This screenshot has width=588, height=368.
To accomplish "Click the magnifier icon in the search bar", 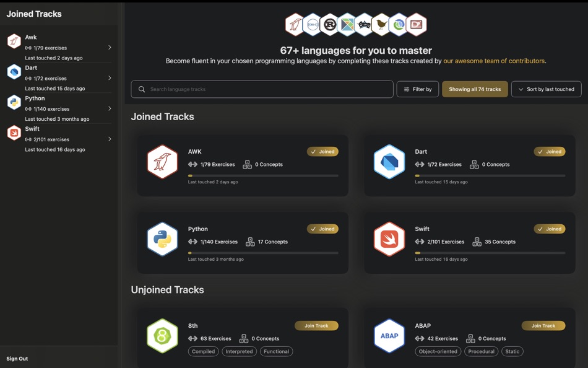I will 142,89.
